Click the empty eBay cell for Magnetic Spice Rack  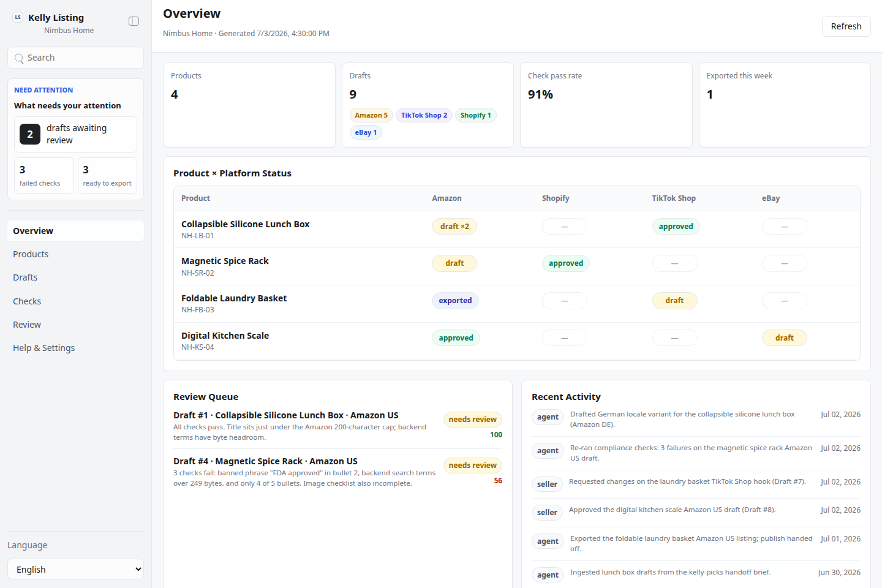pyautogui.click(x=784, y=263)
